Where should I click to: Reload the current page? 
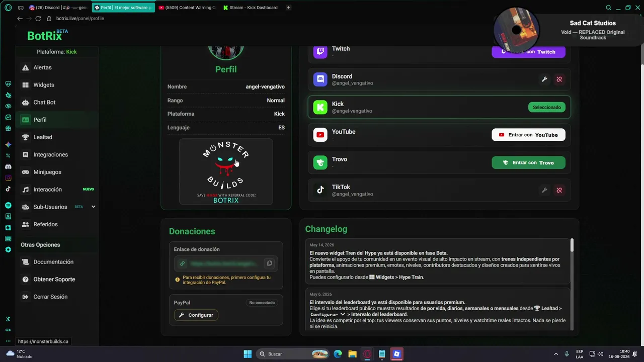coord(38,19)
